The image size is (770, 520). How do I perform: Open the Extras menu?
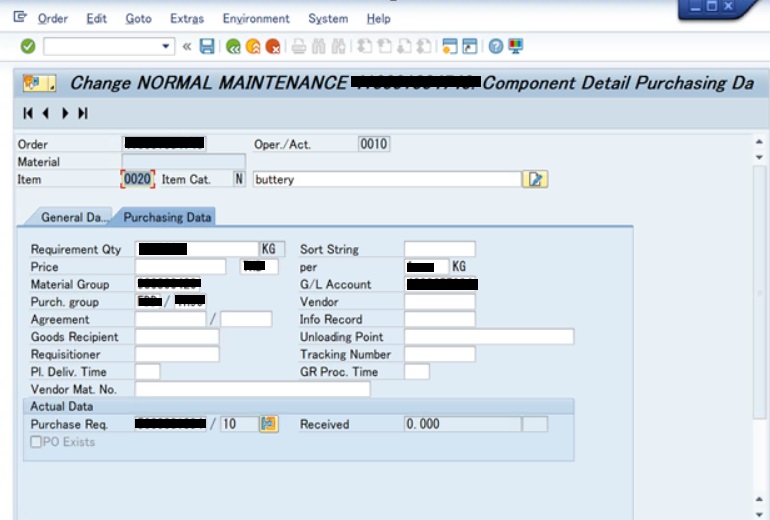(x=186, y=19)
